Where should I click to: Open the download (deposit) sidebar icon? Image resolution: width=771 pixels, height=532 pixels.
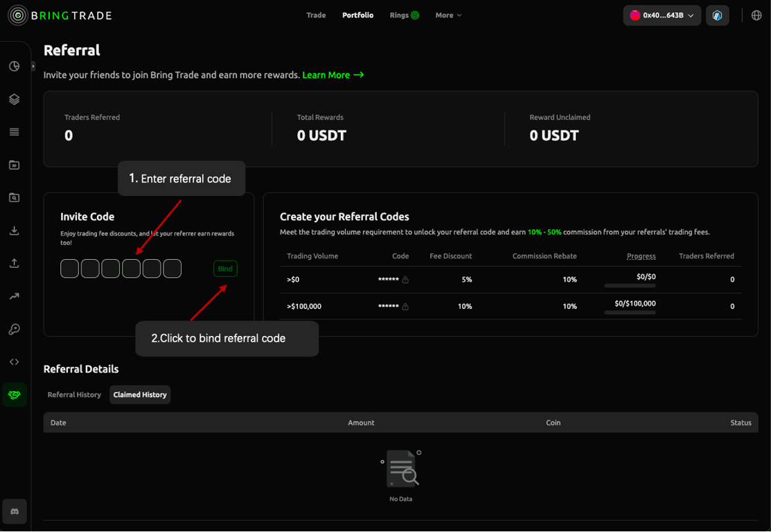coord(15,230)
